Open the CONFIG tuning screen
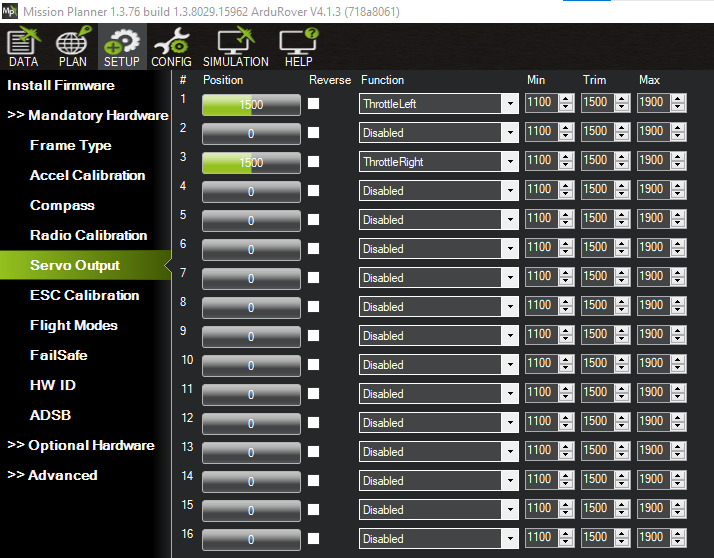This screenshot has height=558, width=714. click(171, 46)
